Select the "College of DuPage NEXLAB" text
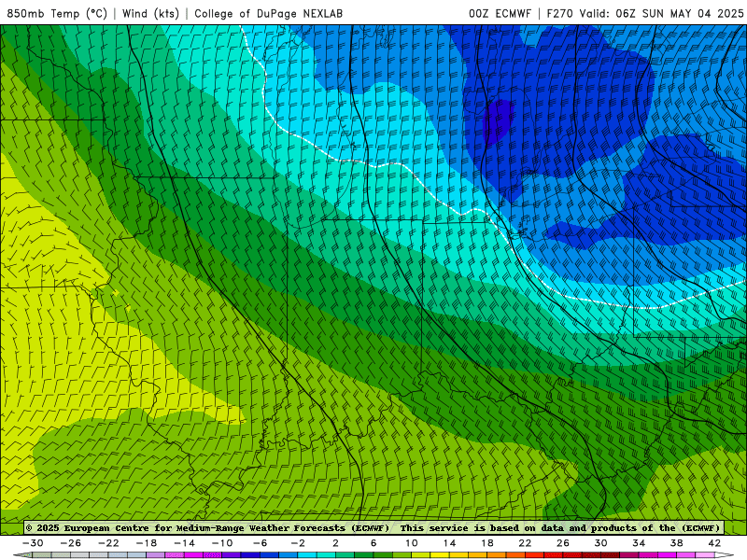 coord(268,13)
